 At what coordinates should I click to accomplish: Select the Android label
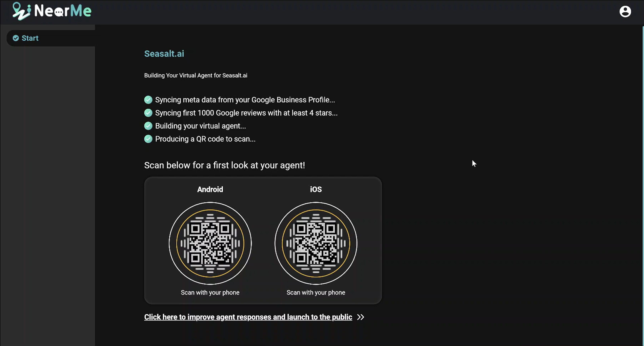pos(210,189)
